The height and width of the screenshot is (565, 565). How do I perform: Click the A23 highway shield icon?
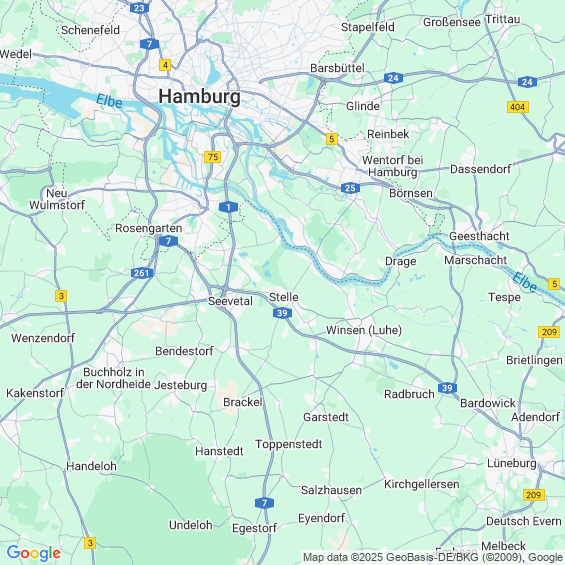139,8
